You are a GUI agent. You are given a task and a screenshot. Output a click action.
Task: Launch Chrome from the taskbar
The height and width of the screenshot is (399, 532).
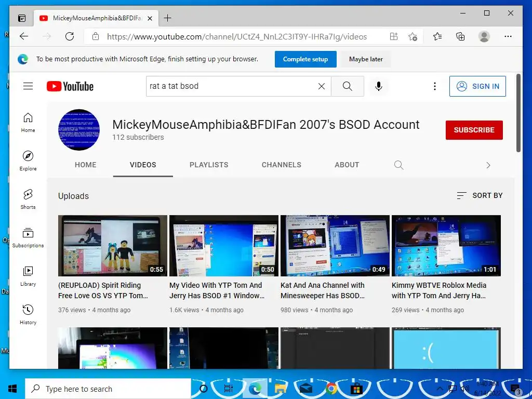click(331, 389)
